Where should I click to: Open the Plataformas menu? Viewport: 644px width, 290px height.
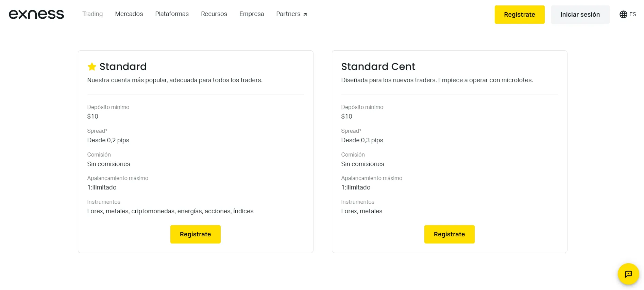(172, 14)
